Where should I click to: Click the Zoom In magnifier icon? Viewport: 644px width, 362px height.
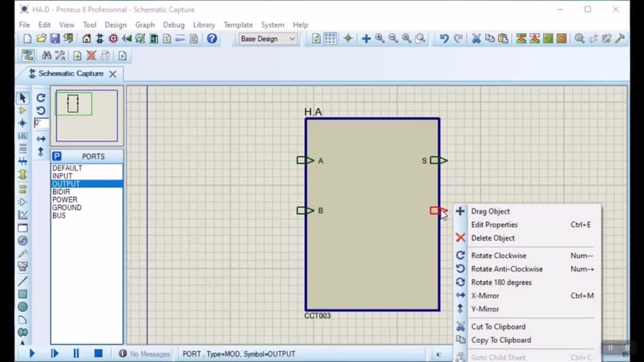(380, 39)
